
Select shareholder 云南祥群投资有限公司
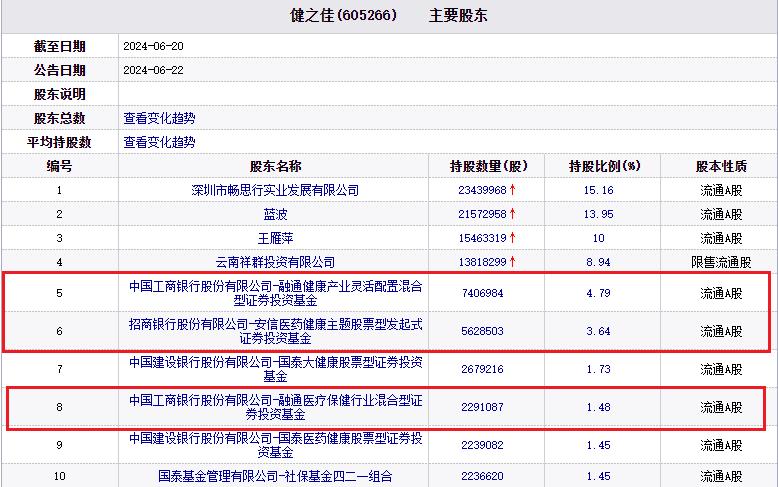click(x=275, y=262)
